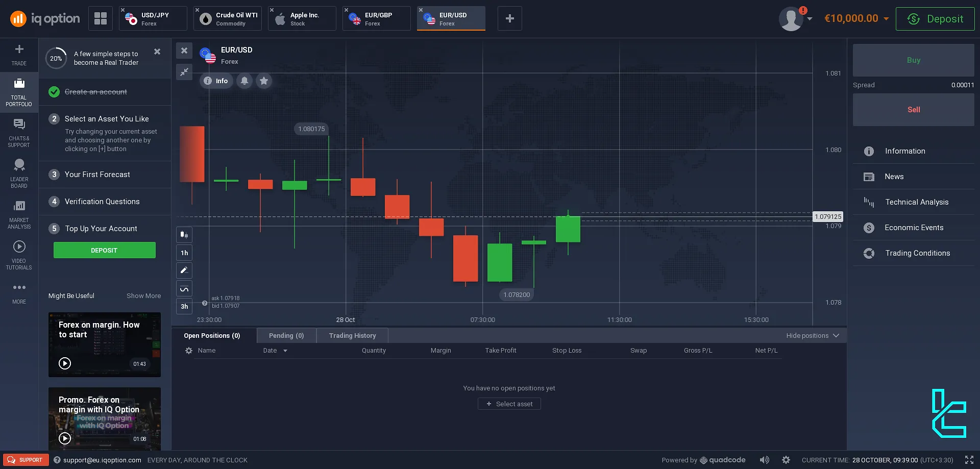Open Market Analysis in sidebar

(x=19, y=215)
